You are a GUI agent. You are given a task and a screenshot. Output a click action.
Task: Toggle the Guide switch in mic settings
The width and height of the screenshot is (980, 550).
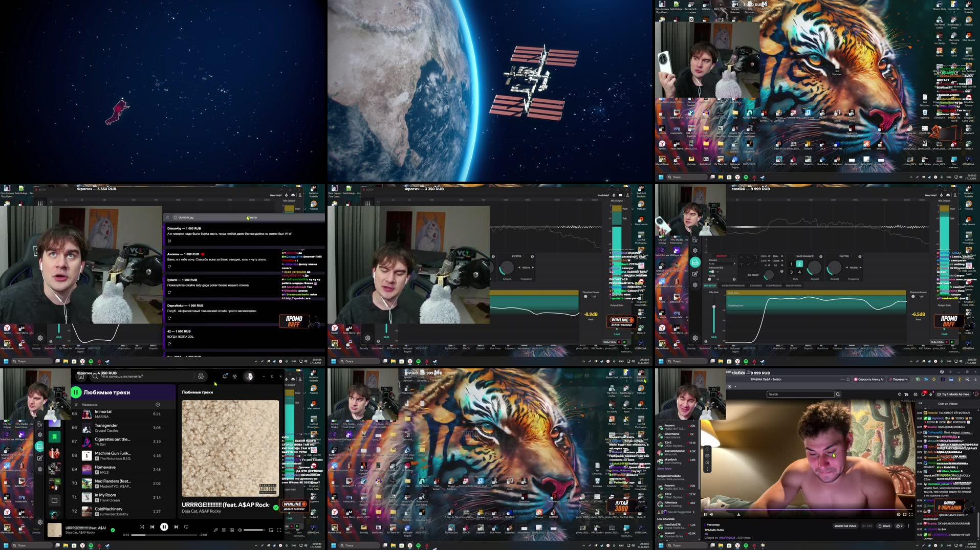click(x=710, y=279)
